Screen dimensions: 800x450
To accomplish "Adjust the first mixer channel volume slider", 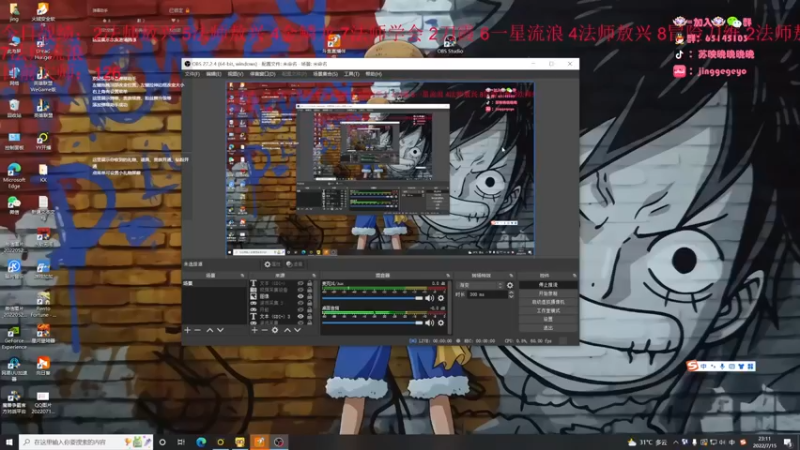I will click(x=372, y=298).
